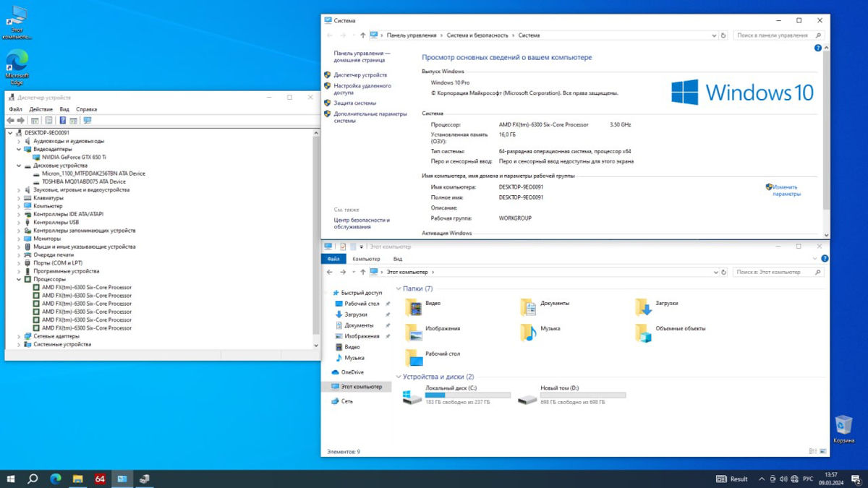This screenshot has width=868, height=488.
Task: Open the Файл menu in Device Manager
Action: click(15, 109)
